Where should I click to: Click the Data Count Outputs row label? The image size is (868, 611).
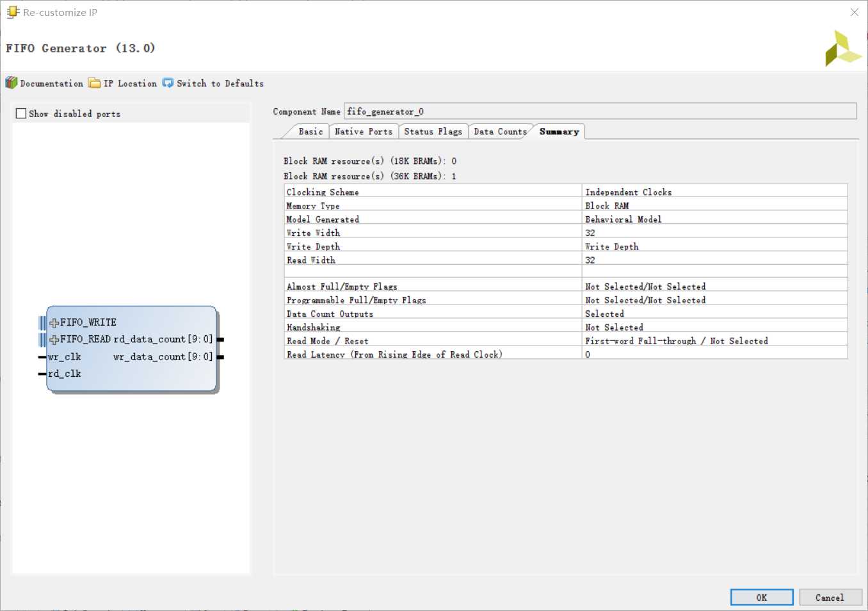pyautogui.click(x=330, y=314)
